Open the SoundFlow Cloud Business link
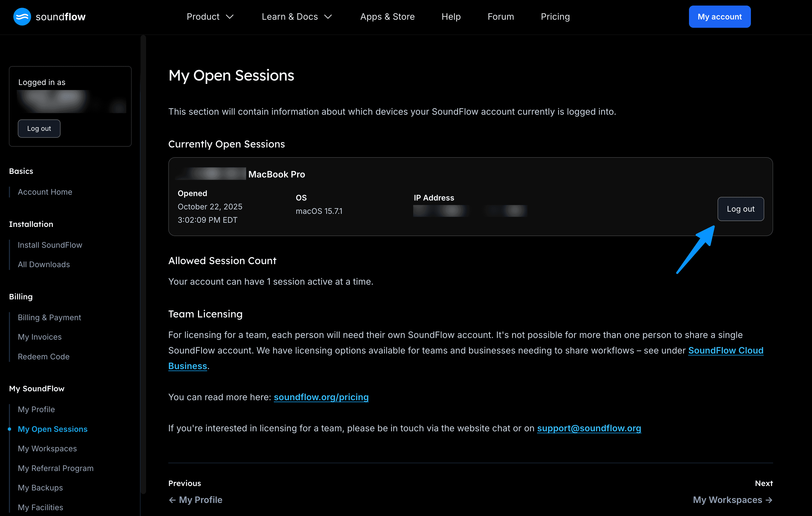The width and height of the screenshot is (812, 516). tap(725, 350)
